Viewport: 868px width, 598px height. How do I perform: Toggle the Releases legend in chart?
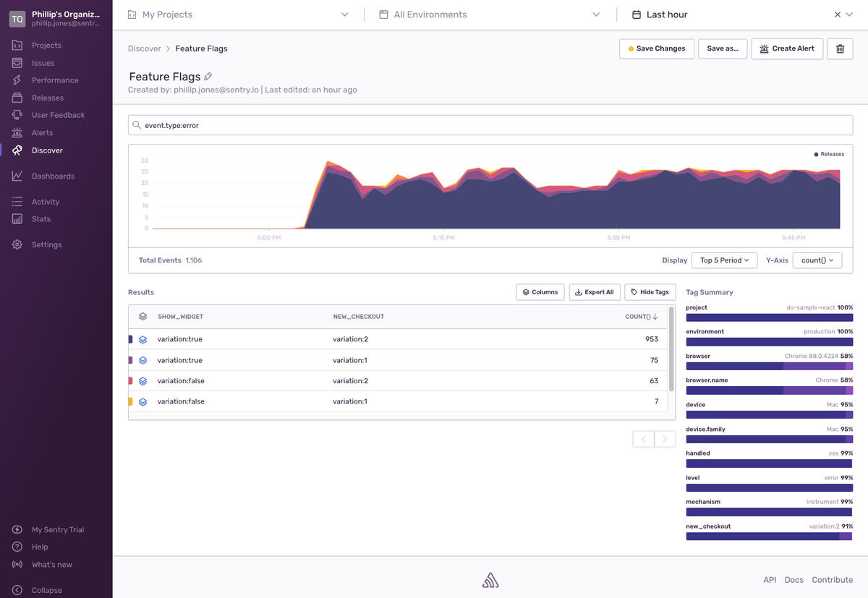click(829, 154)
